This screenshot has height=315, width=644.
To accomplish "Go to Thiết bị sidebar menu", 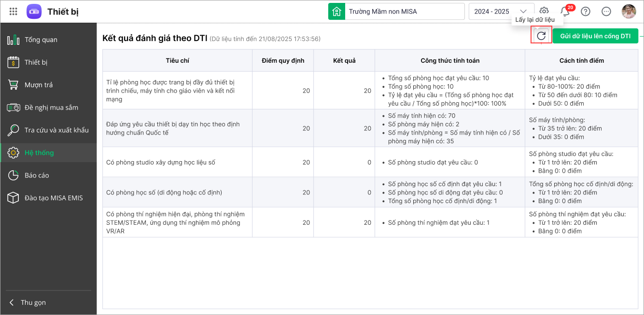I will (x=36, y=62).
